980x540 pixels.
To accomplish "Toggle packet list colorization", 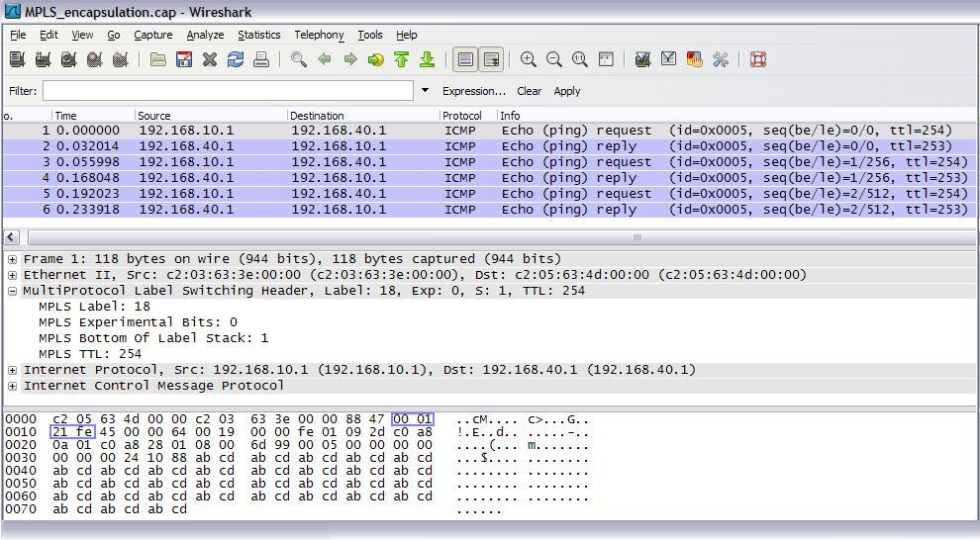I will pyautogui.click(x=465, y=59).
